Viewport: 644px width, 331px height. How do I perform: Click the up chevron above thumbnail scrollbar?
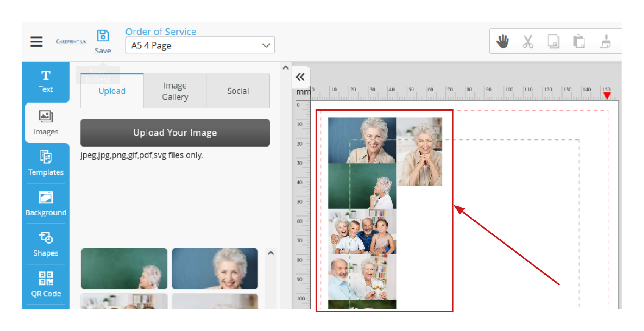271,253
